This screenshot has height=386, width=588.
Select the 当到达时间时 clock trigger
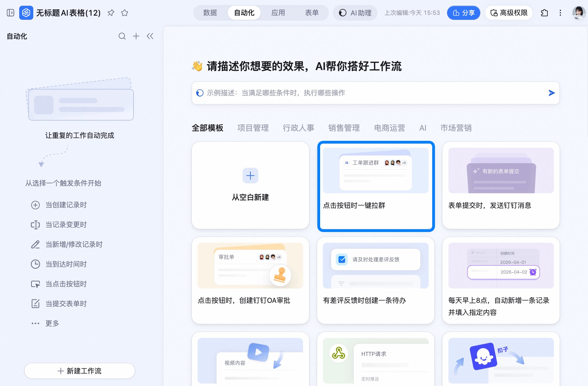[59, 264]
